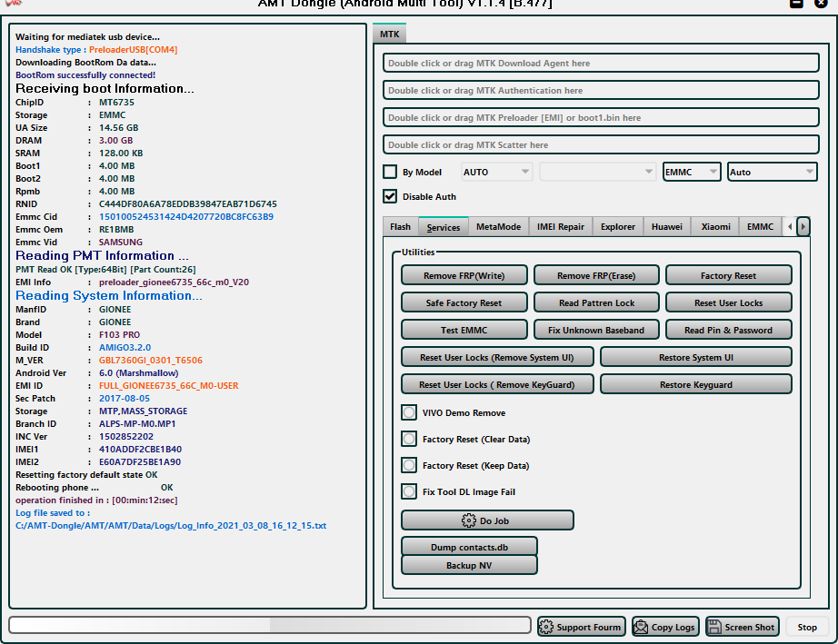The height and width of the screenshot is (644, 838).
Task: Click the saved log file path
Action: 171,525
